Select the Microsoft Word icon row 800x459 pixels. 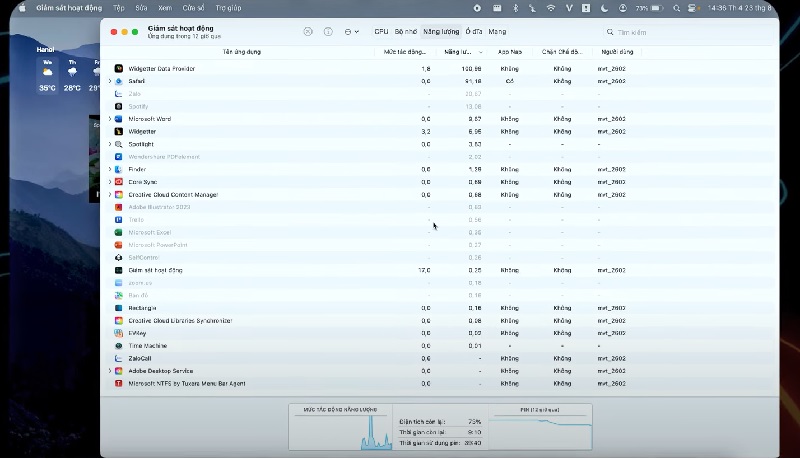pyautogui.click(x=119, y=119)
